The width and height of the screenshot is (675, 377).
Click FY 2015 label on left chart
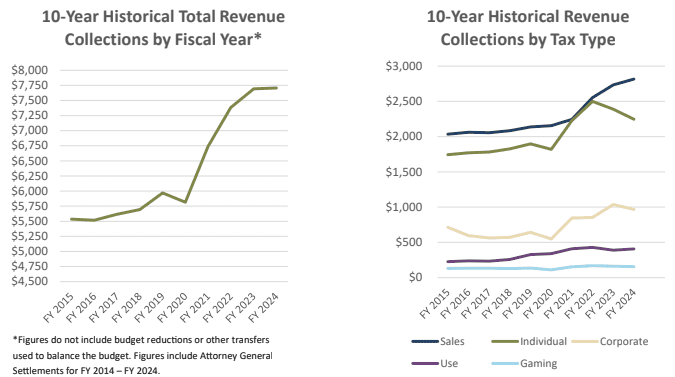click(x=59, y=307)
